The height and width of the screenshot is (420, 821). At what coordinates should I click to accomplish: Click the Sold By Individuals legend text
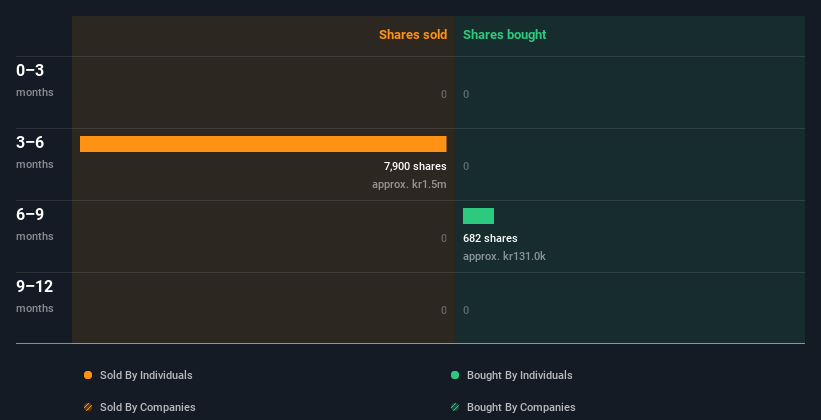[x=146, y=375]
